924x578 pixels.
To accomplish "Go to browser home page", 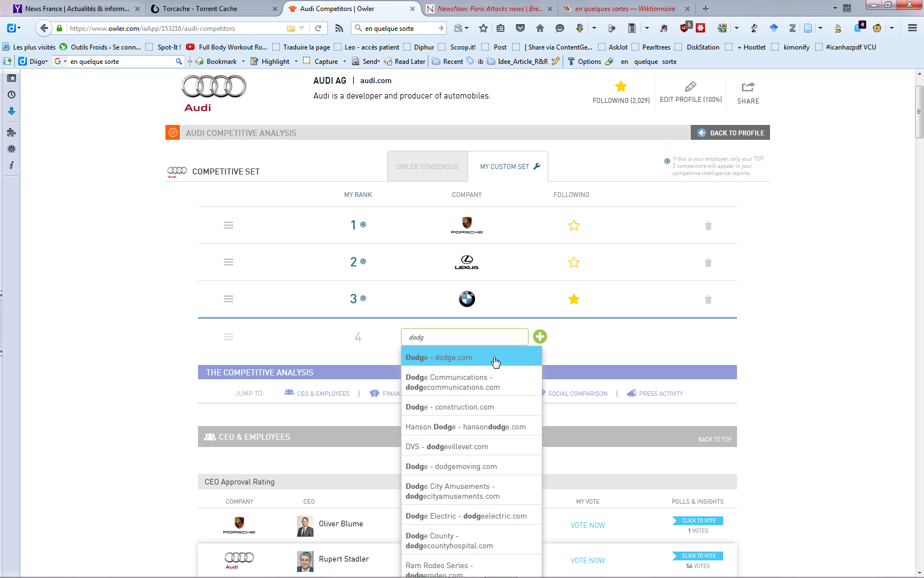I will [540, 28].
